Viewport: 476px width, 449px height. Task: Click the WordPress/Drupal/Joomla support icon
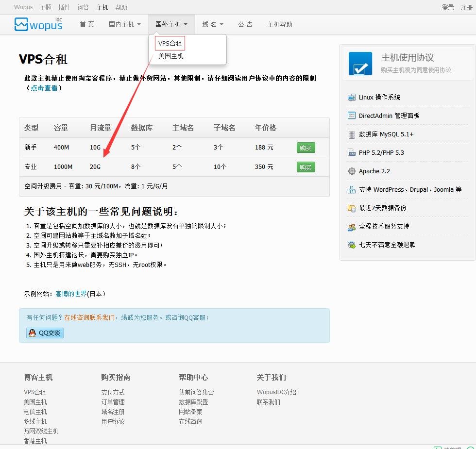(351, 189)
